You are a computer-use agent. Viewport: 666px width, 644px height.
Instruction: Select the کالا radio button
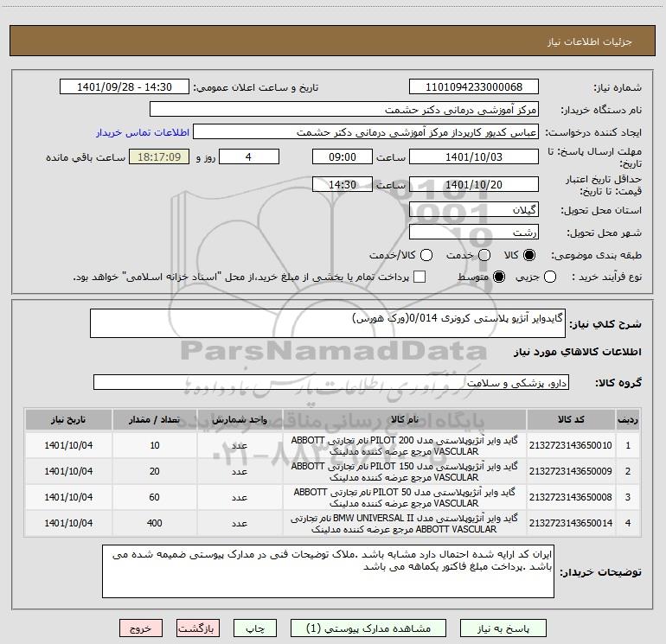(x=529, y=255)
